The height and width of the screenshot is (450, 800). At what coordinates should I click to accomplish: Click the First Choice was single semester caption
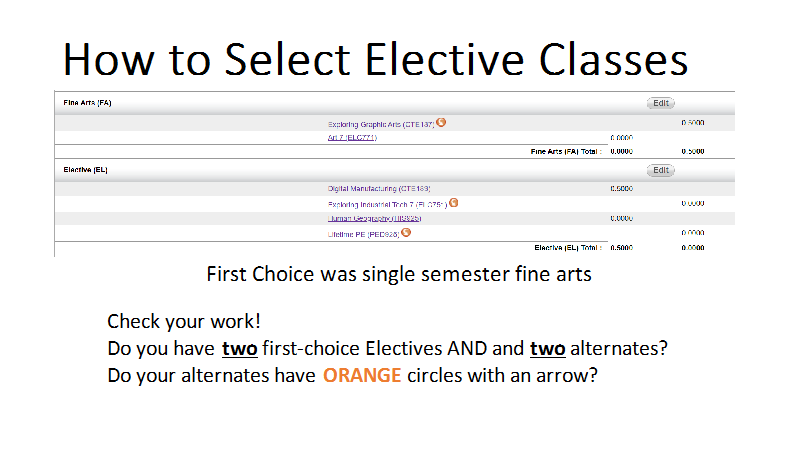pyautogui.click(x=399, y=274)
